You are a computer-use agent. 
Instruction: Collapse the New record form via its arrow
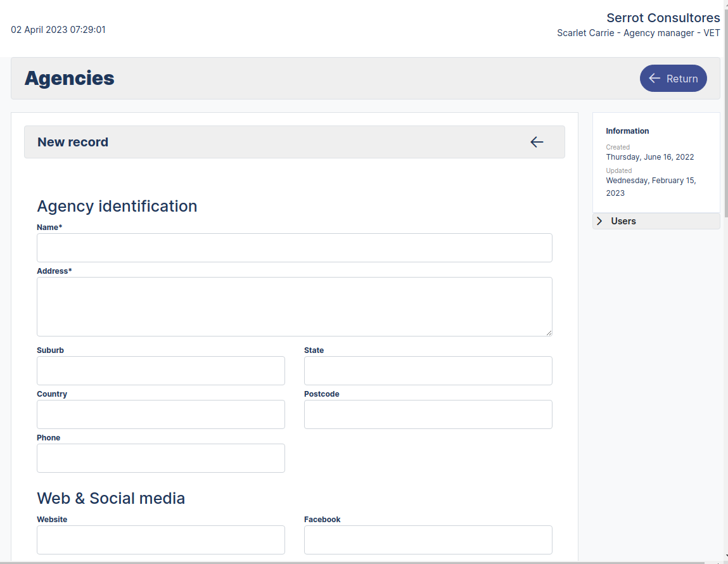click(537, 142)
